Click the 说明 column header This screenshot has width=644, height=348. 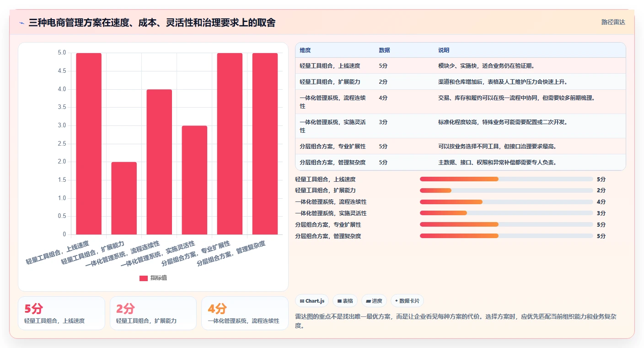444,50
